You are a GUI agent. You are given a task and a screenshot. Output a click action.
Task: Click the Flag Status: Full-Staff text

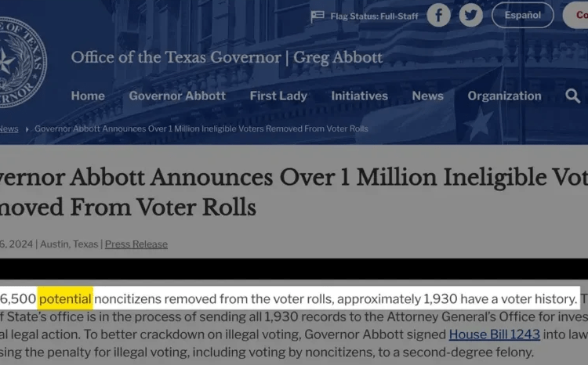click(x=374, y=16)
